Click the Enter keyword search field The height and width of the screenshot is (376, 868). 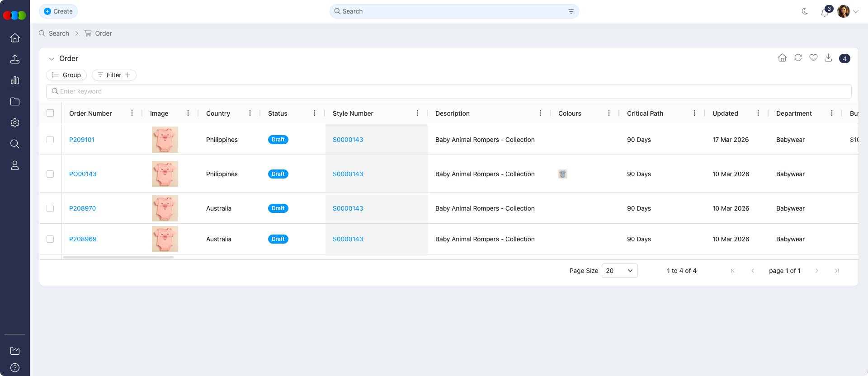pos(448,91)
